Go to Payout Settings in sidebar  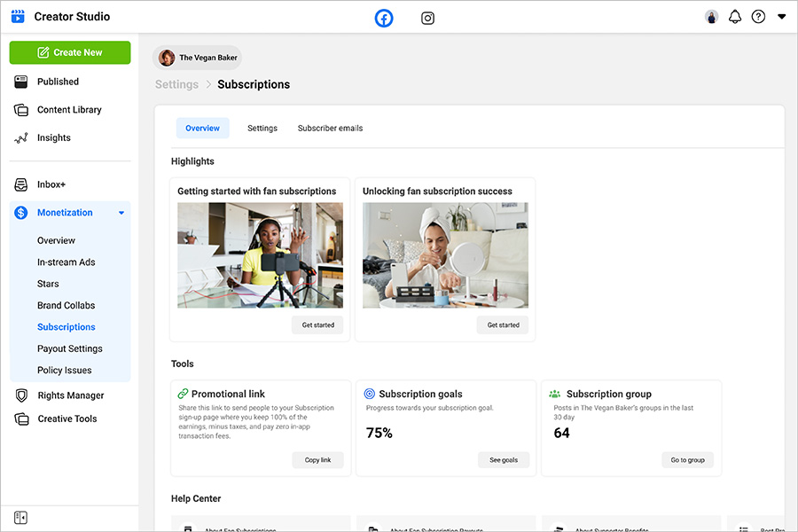click(70, 348)
